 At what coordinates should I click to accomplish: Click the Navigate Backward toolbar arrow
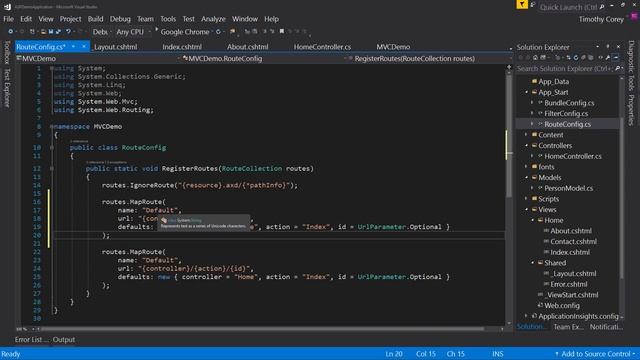point(11,31)
